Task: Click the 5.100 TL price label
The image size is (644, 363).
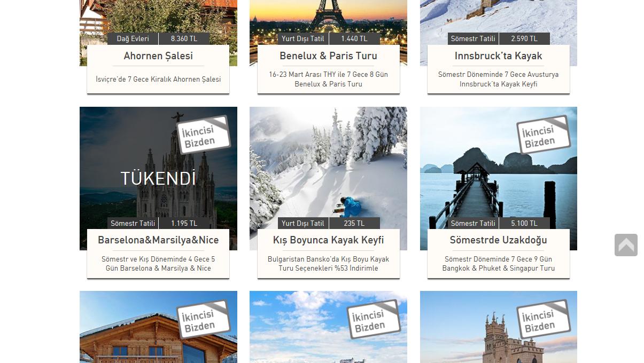Action: [524, 223]
